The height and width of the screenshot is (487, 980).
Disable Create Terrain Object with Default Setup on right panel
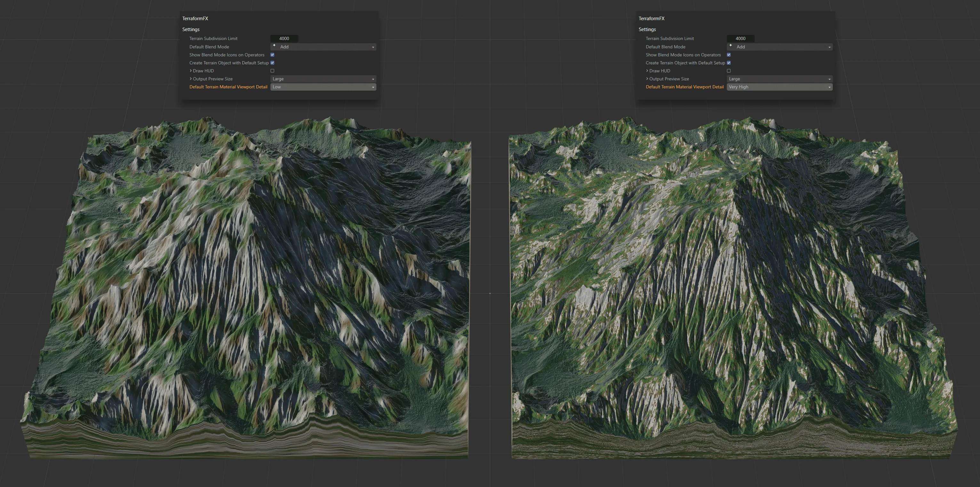point(729,63)
